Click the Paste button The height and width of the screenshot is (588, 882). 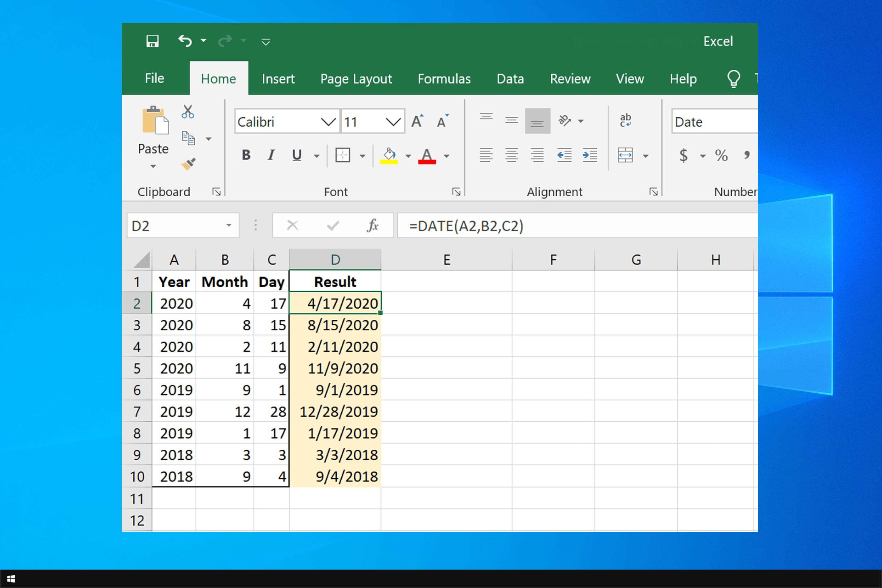click(153, 122)
